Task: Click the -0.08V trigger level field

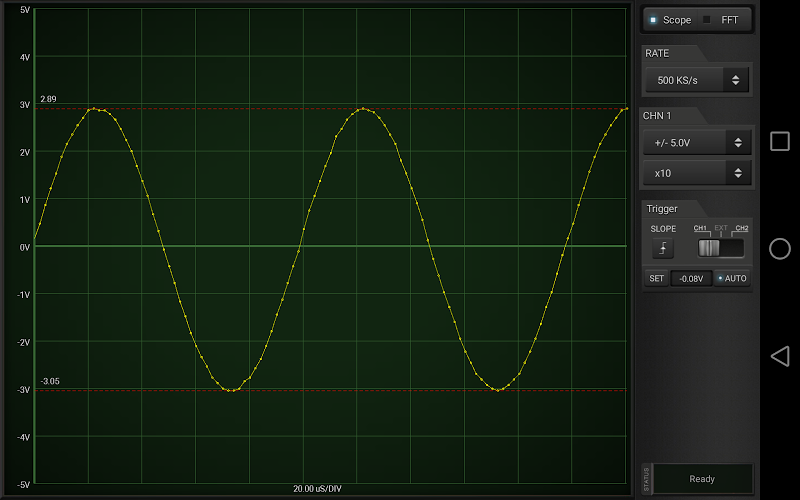Action: 690,279
